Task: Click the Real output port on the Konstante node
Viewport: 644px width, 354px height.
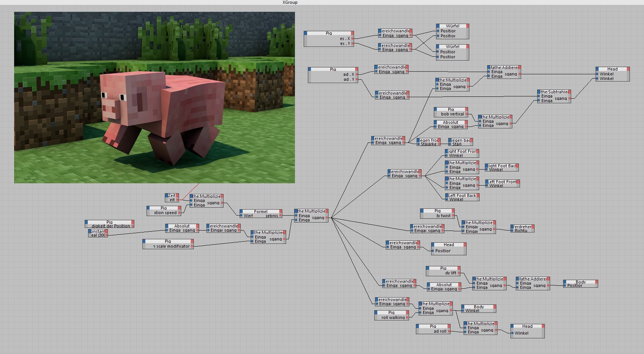Action: (106, 235)
